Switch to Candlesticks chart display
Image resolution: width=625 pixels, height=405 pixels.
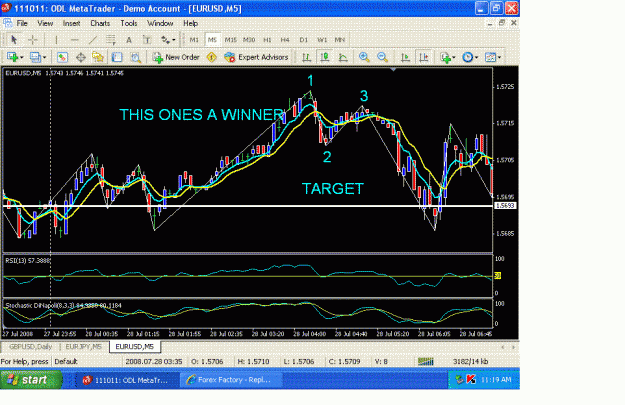325,57
